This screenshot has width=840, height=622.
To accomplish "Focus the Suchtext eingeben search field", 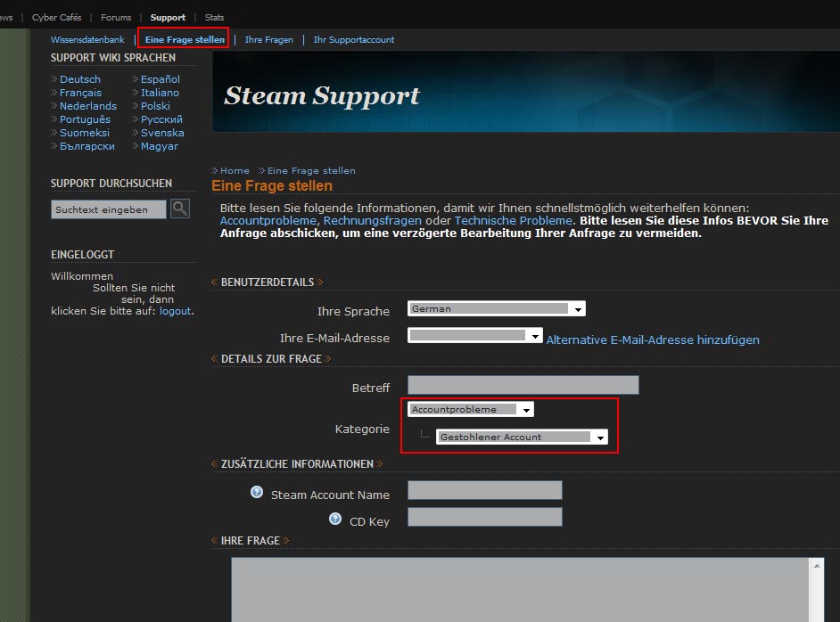I will (x=108, y=209).
